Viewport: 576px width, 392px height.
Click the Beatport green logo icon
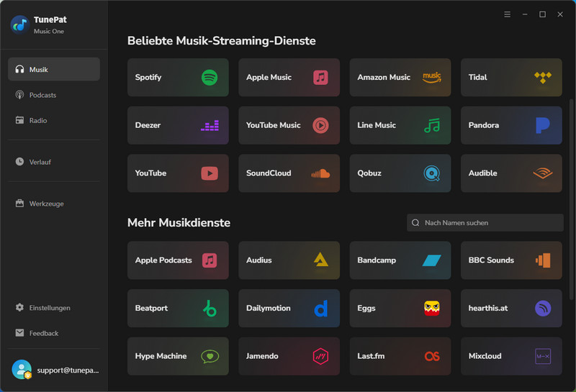coord(210,309)
